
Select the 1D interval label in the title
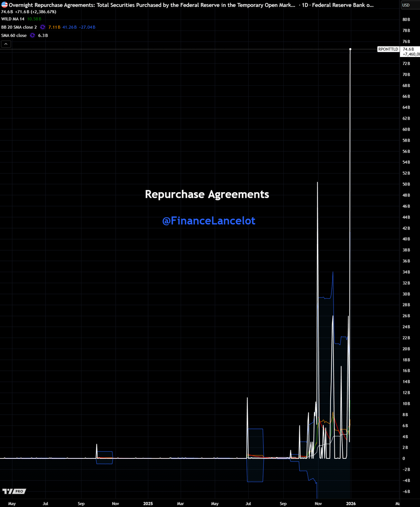pos(306,5)
